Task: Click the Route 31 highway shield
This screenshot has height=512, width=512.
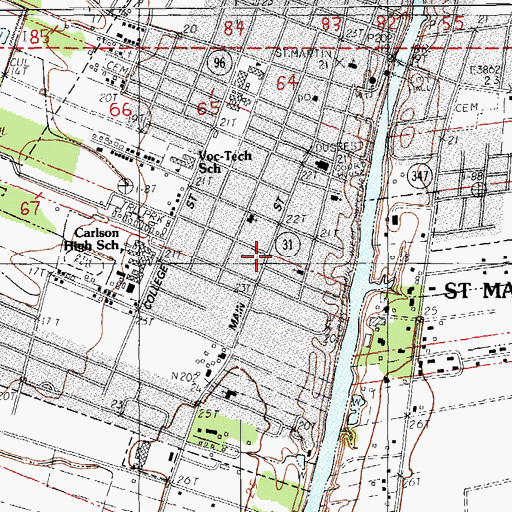Action: [288, 245]
